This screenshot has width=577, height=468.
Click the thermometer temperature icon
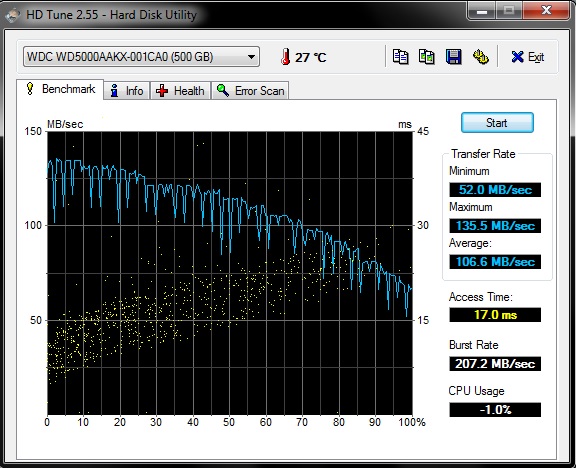point(285,57)
